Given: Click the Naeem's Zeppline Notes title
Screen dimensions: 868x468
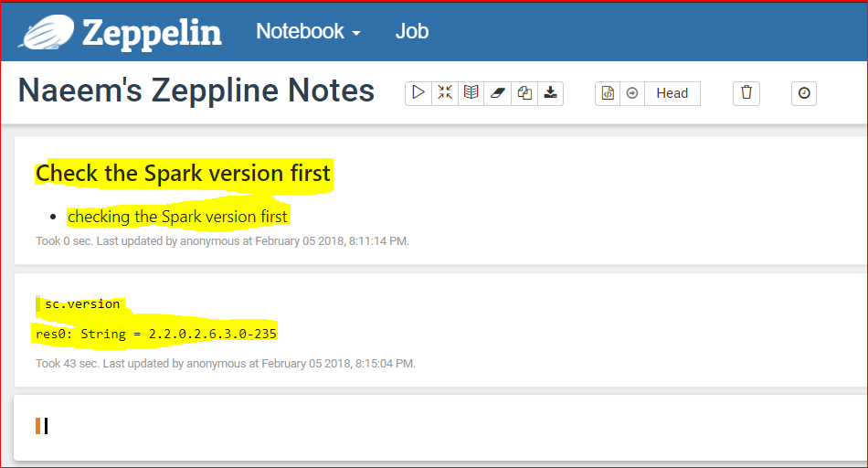Looking at the screenshot, I should click(196, 90).
